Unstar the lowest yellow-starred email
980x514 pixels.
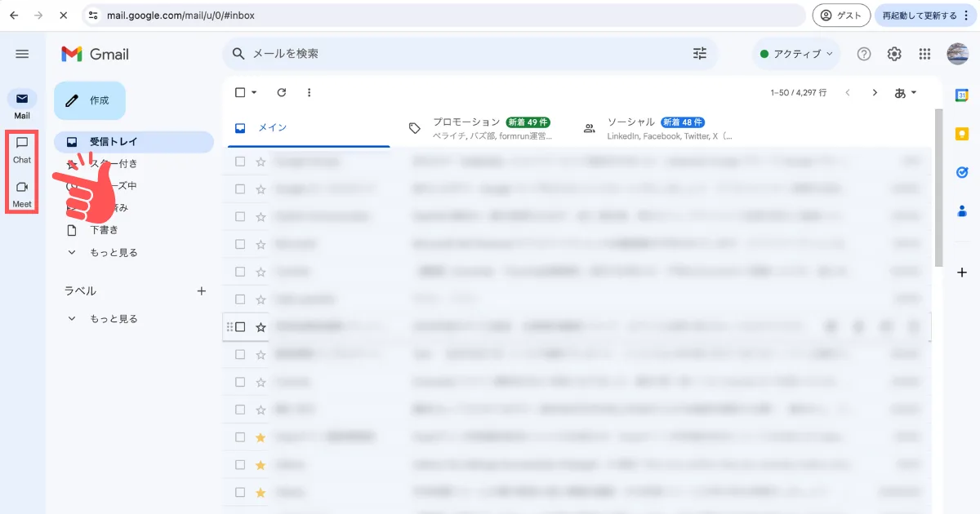coord(261,493)
